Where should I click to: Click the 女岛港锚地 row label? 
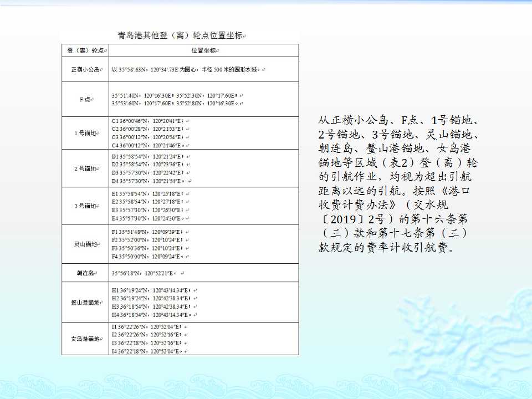tap(84, 339)
